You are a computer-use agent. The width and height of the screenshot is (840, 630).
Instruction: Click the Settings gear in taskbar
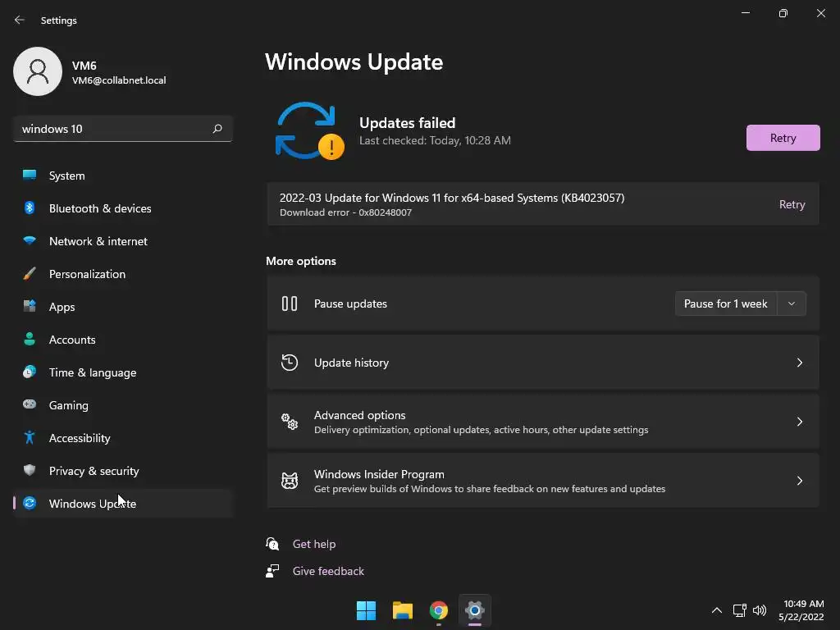click(475, 610)
